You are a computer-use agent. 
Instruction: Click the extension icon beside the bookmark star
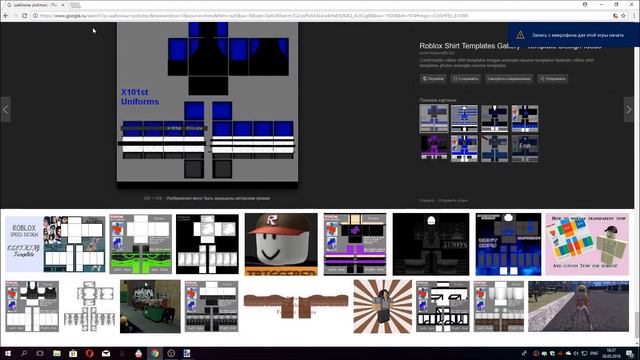tap(615, 16)
